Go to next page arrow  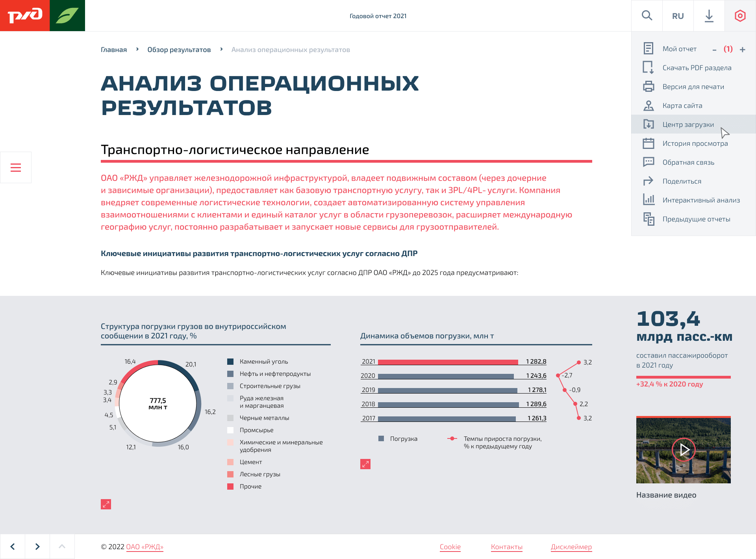[x=37, y=546]
